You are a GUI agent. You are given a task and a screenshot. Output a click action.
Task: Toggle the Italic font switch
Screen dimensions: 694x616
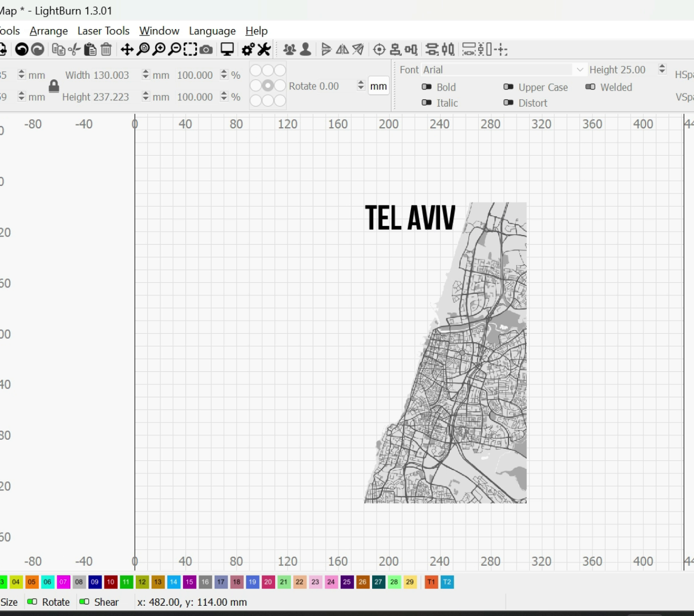click(x=426, y=103)
